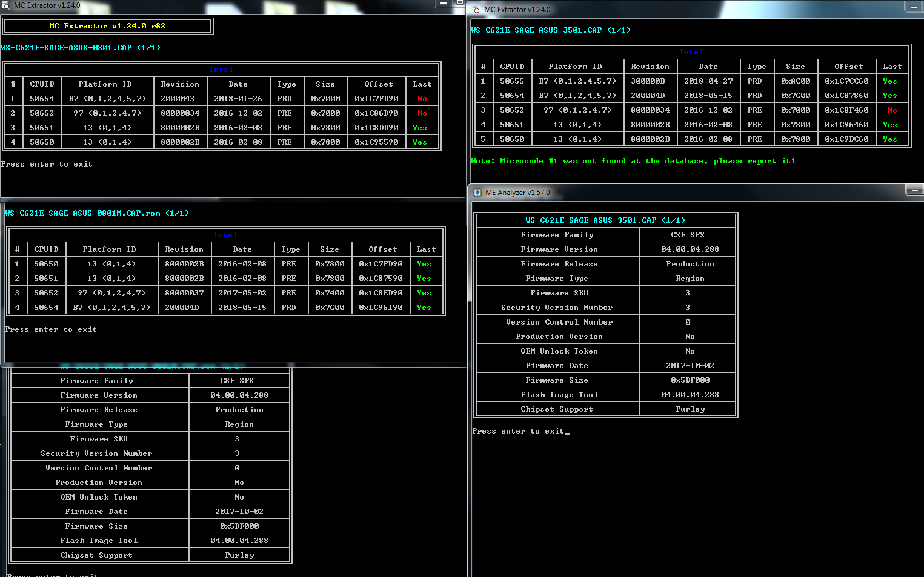Click the red No for CPUID 50654 in the 0801.CAP table
Screen dimensions: 924x577
click(x=422, y=99)
